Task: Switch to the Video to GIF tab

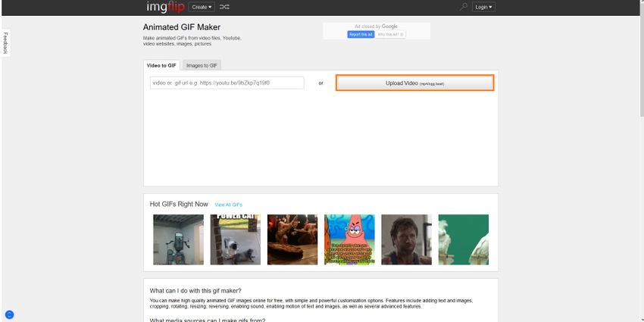Action: point(161,65)
